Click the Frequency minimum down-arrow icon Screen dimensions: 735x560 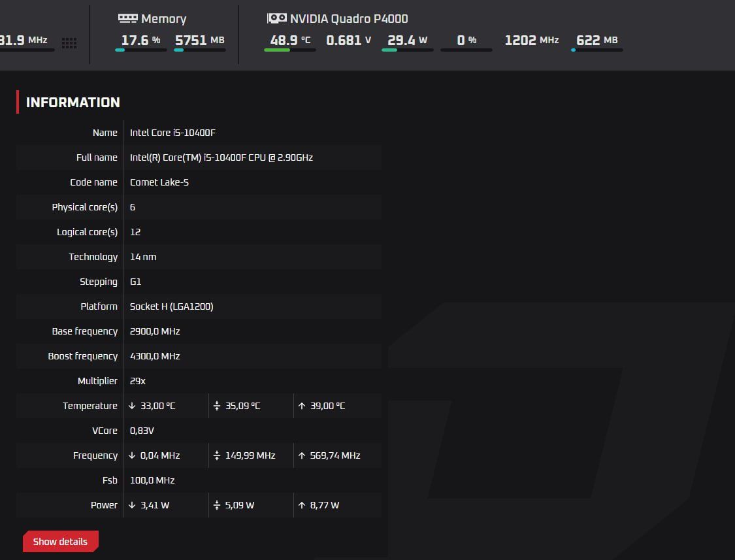tap(132, 455)
